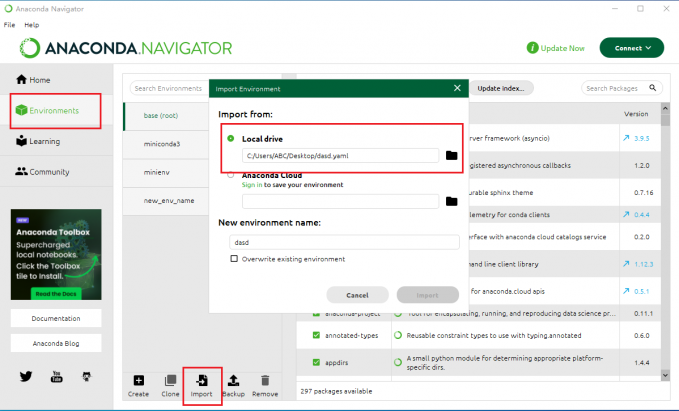This screenshot has height=411, width=679.
Task: Click the Import button in dialog
Action: [428, 295]
